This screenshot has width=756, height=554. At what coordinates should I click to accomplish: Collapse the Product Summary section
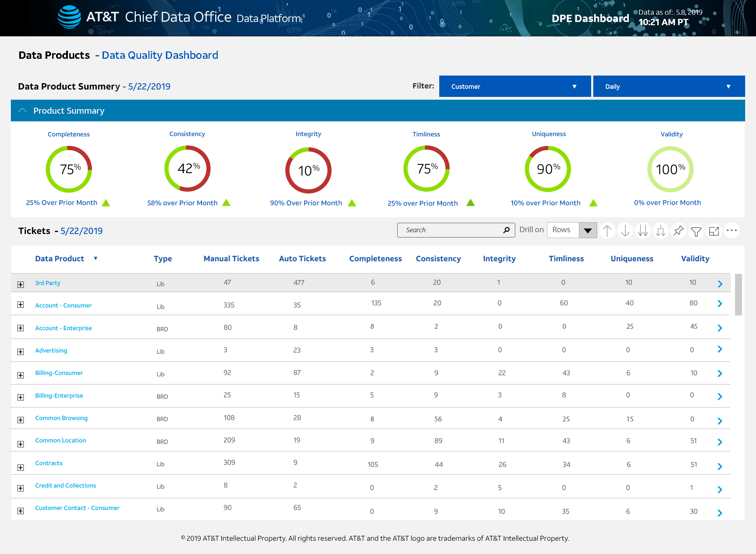pyautogui.click(x=22, y=111)
